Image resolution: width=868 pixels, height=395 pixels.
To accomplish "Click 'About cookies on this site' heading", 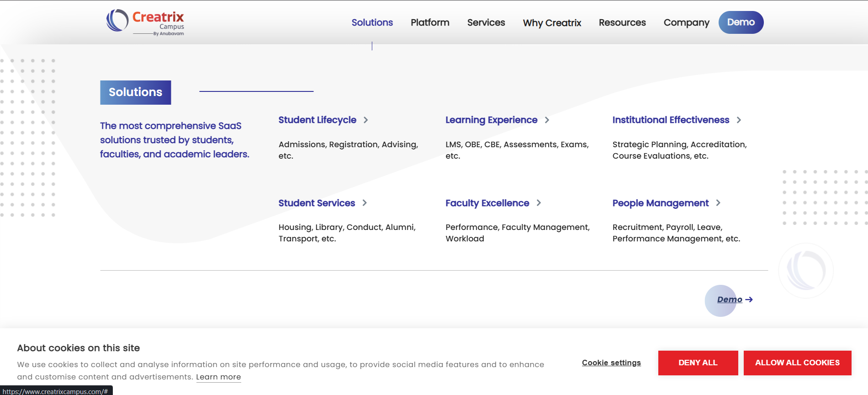I will point(79,348).
